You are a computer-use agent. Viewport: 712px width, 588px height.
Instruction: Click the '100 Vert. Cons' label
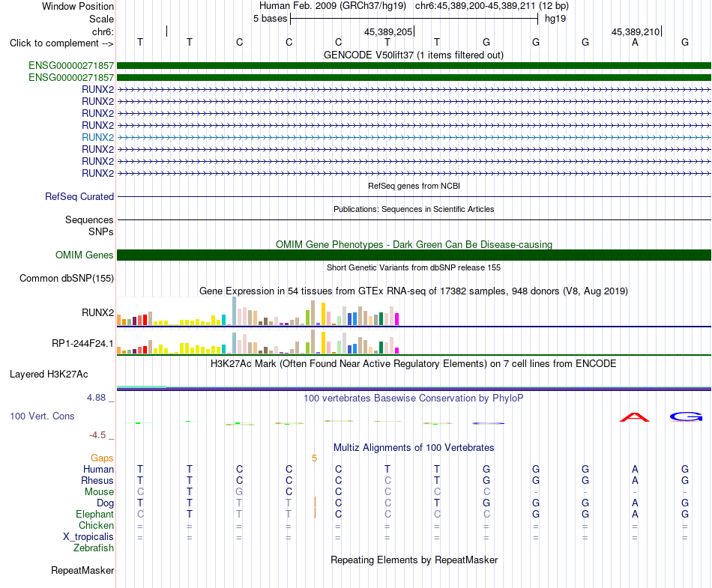tap(42, 416)
